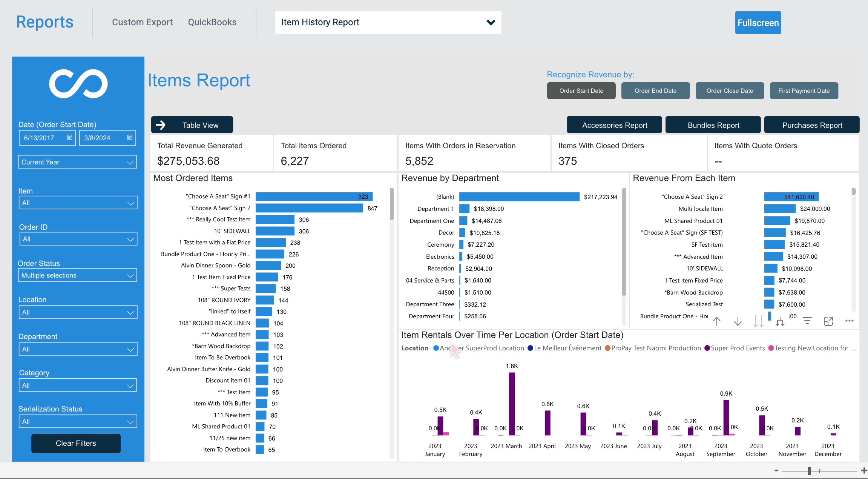
Task: Click the start date field 6/13/2017
Action: pos(47,138)
